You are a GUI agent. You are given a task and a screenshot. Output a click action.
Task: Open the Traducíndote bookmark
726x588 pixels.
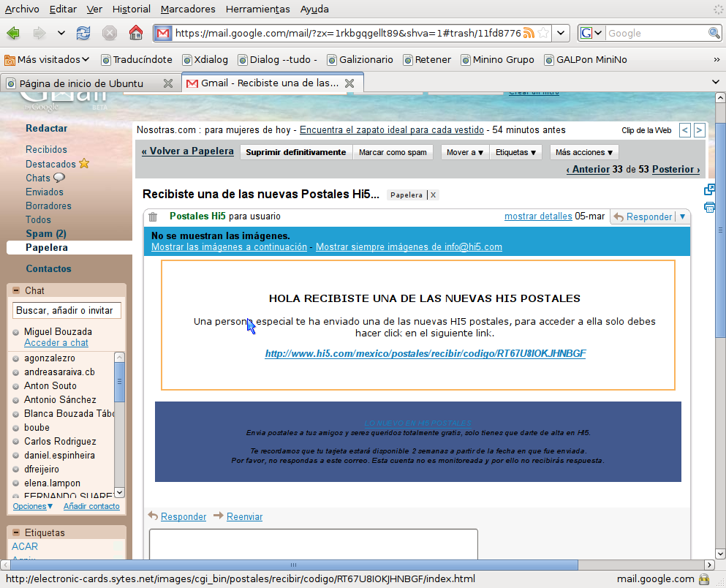click(137, 59)
